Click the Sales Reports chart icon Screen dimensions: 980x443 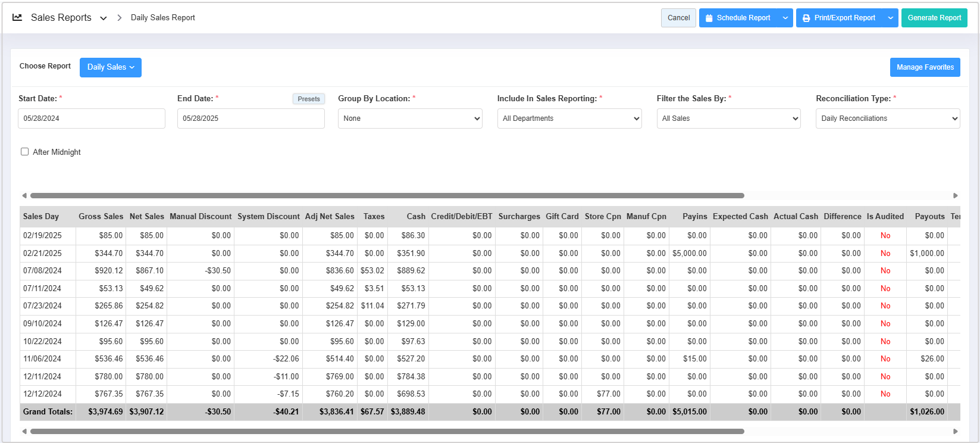tap(17, 18)
